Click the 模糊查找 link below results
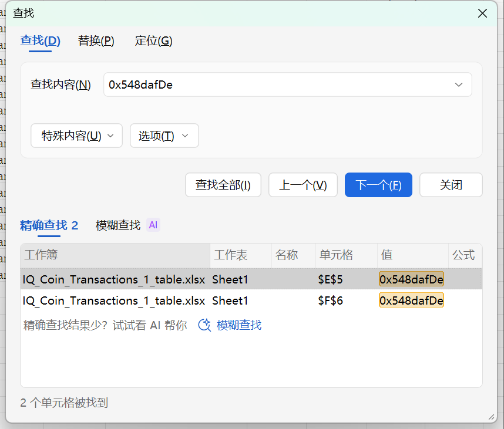This screenshot has height=429, width=504. [238, 325]
